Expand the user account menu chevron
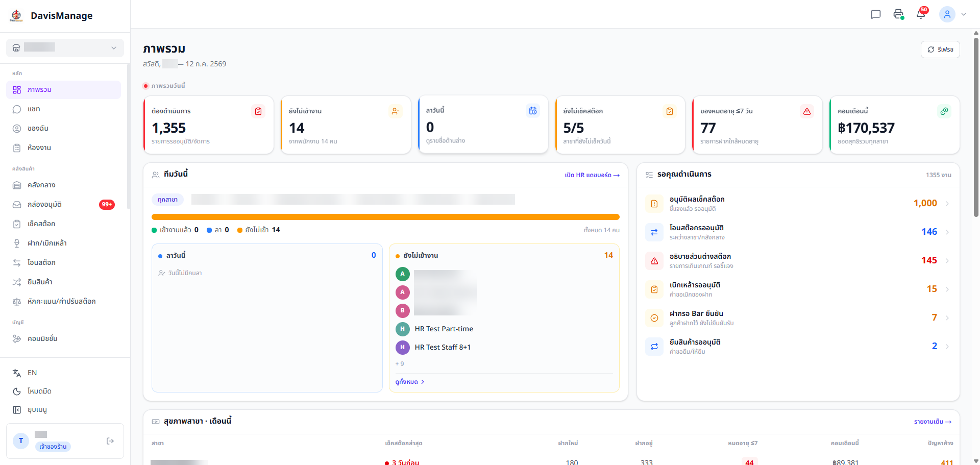 pyautogui.click(x=964, y=14)
